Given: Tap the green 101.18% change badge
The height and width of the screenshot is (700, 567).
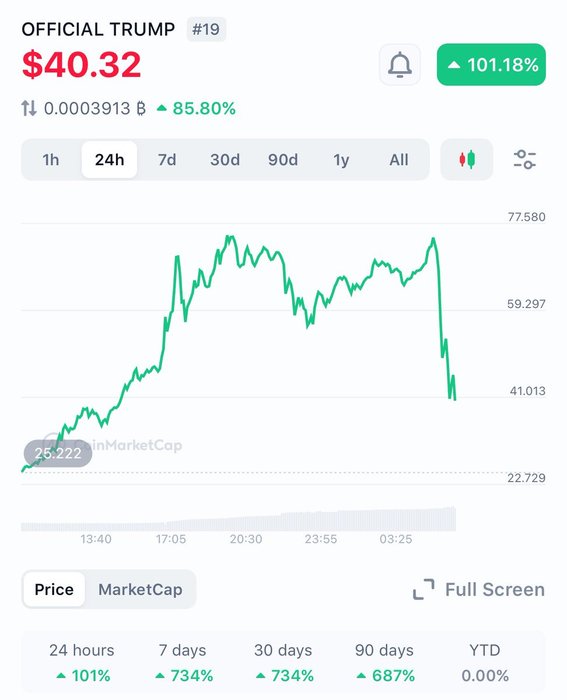Looking at the screenshot, I should click(x=491, y=65).
